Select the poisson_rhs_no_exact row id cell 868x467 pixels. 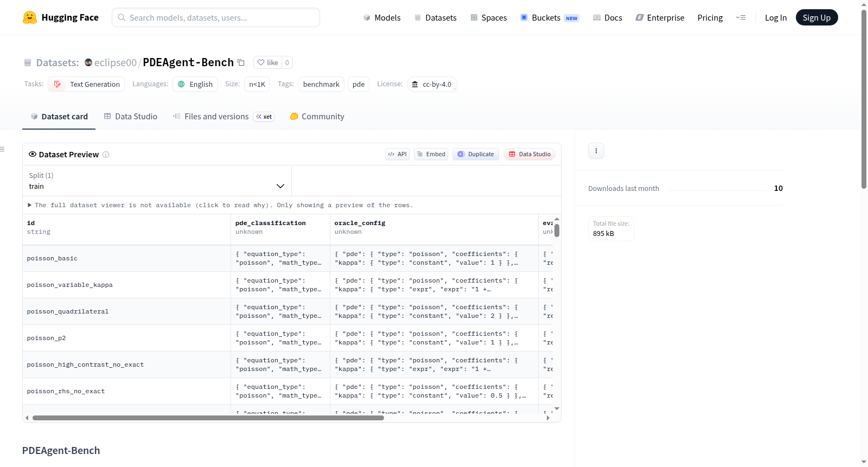click(127, 391)
